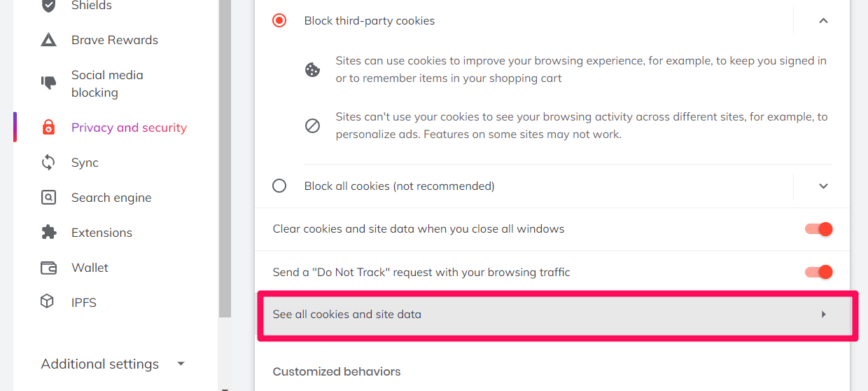Click the Social media blocking thumbs-down icon
Viewport: 868px width, 391px height.
pos(48,83)
